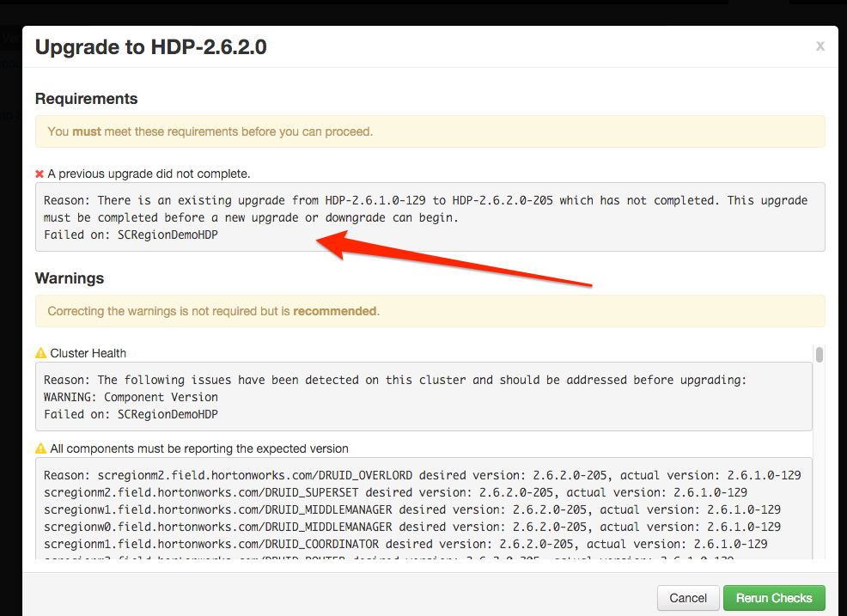847x616 pixels.
Task: Click the red error icon beside the requirement
Action: click(x=39, y=174)
